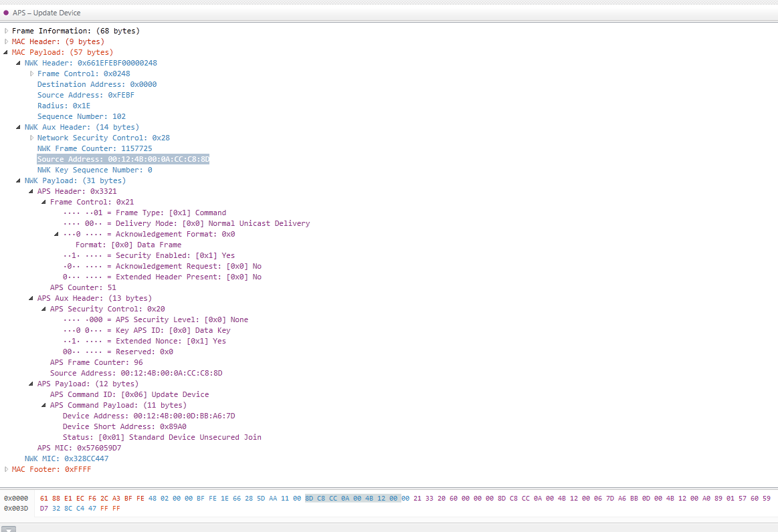
Task: Collapse the APS Header node
Action: tap(31, 191)
